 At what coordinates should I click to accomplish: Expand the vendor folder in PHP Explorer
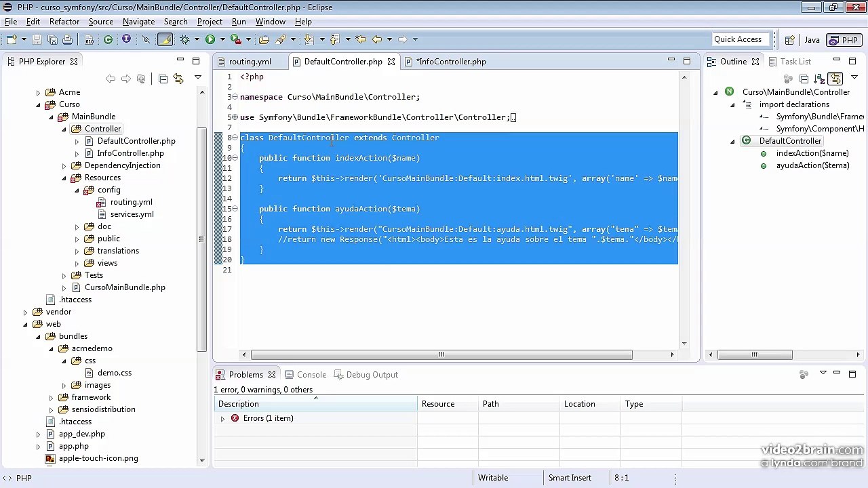(x=26, y=312)
